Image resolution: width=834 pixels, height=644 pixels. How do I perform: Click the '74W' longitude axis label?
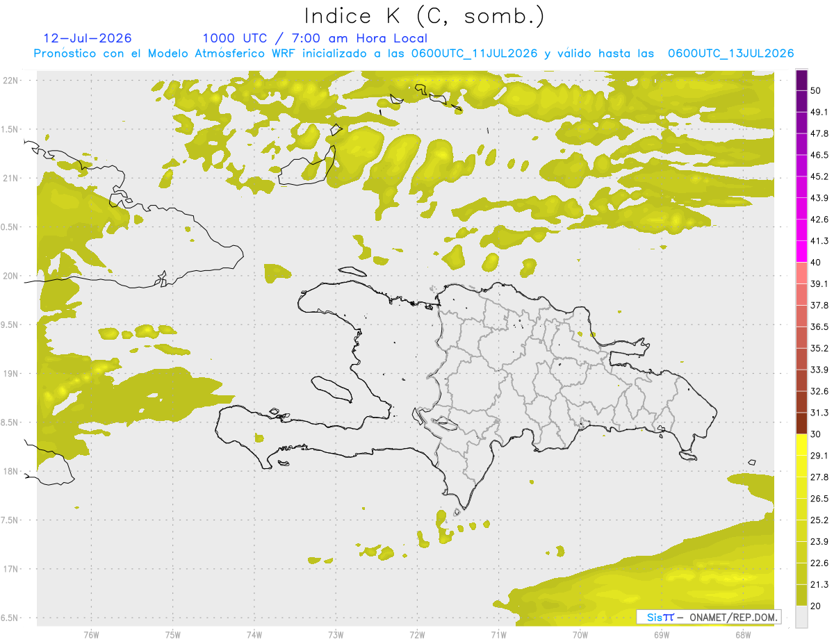click(x=254, y=634)
